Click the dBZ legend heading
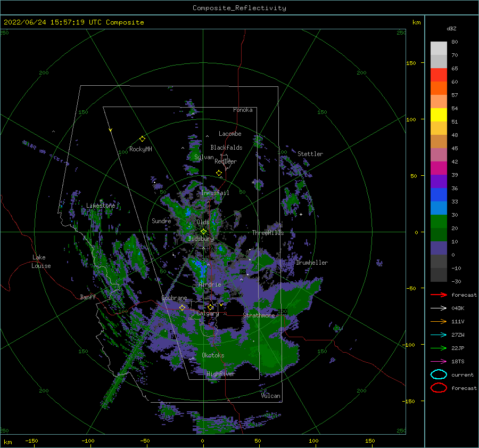 point(451,28)
